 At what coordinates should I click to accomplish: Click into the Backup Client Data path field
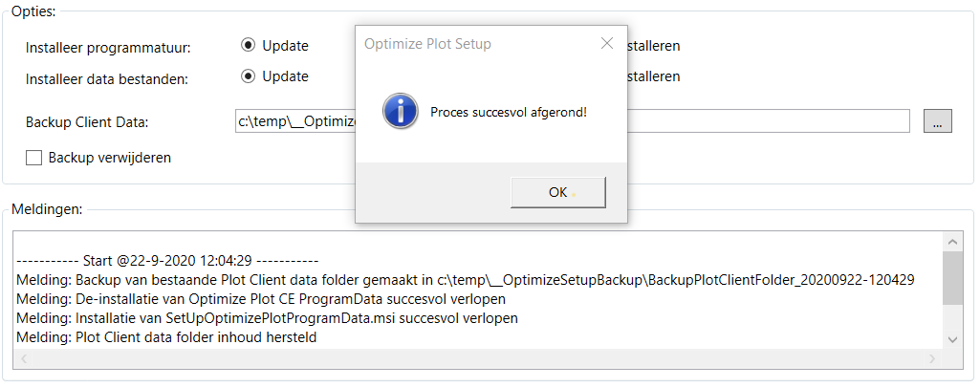tap(572, 121)
